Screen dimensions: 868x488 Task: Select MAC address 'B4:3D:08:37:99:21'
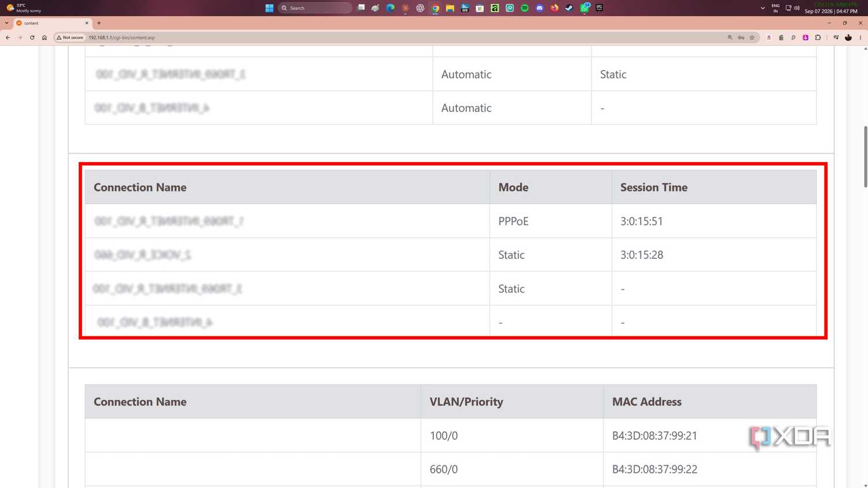(654, 435)
